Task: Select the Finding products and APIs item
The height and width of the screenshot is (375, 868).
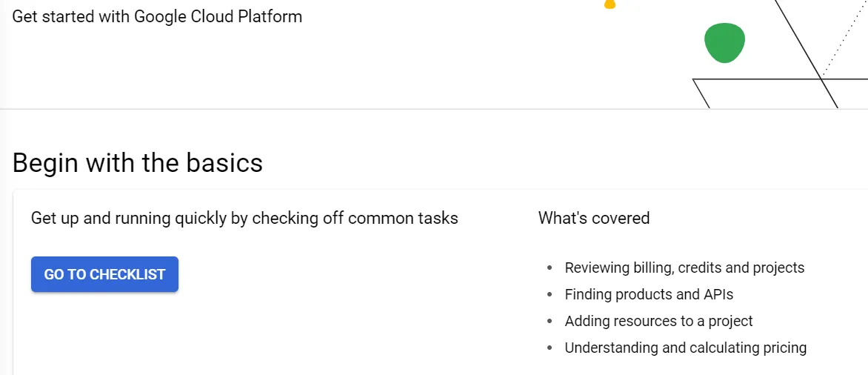Action: pos(649,294)
